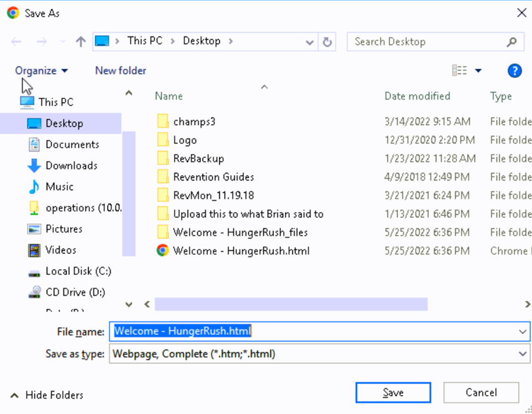Screen dimensions: 532x414
Task: Click the Revention Guides folder icon
Action: 163,177
